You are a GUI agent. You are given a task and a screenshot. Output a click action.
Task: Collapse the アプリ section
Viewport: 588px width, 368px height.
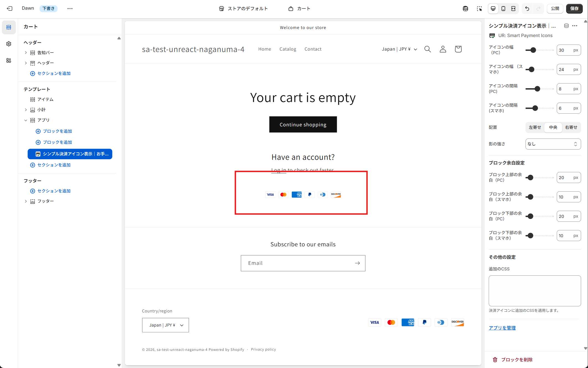(x=26, y=120)
